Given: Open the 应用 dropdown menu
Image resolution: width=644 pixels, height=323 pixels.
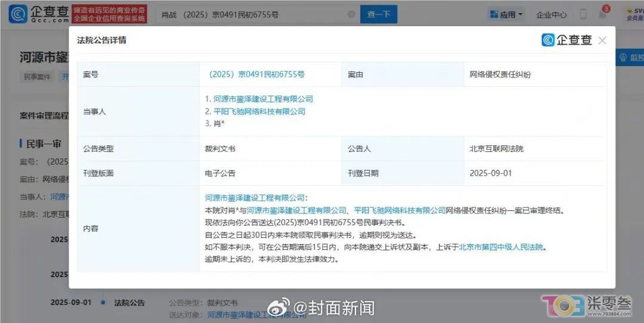Looking at the screenshot, I should 506,14.
